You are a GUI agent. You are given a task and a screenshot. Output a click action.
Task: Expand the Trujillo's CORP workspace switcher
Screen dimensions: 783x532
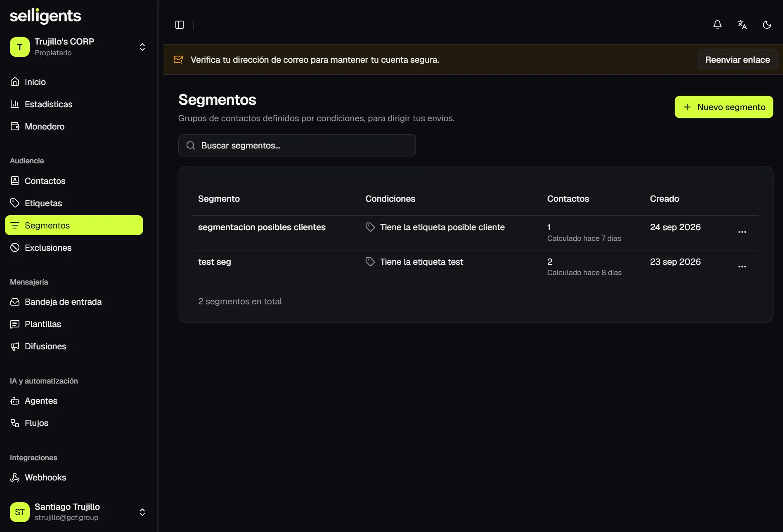click(x=142, y=47)
